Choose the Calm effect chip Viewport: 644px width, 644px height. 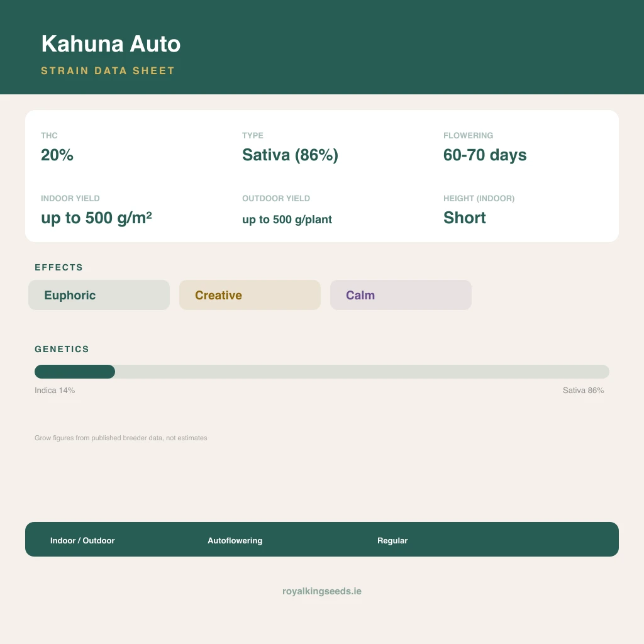point(401,295)
